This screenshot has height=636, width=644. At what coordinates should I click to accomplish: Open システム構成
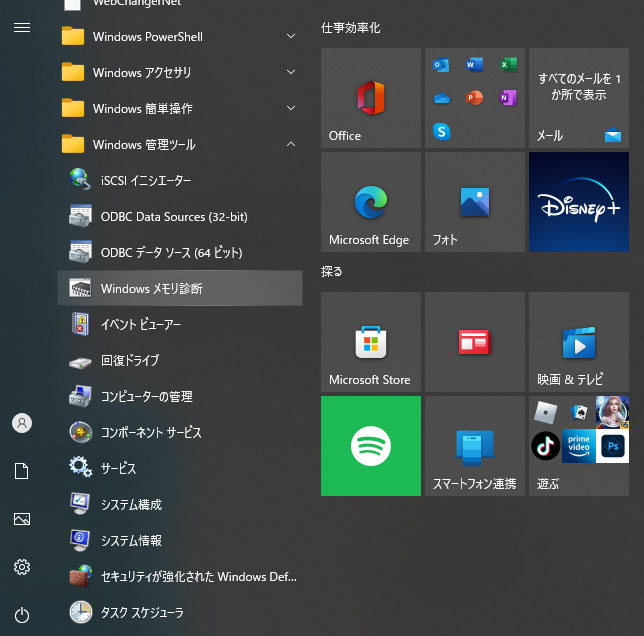coord(180,504)
